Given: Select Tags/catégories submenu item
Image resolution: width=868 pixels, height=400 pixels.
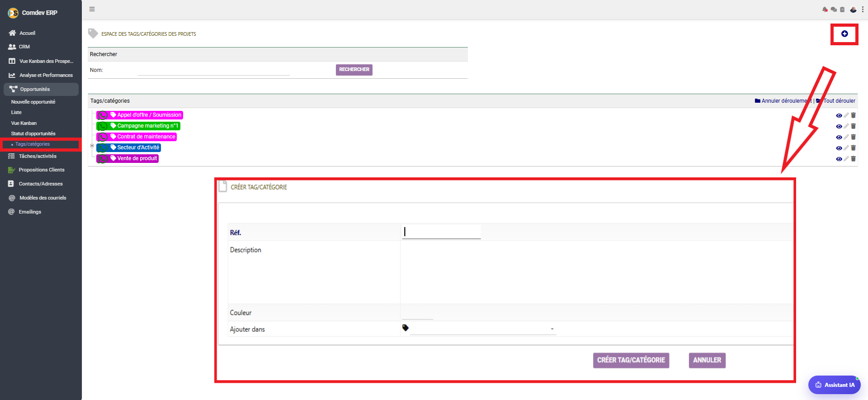Looking at the screenshot, I should coord(33,144).
